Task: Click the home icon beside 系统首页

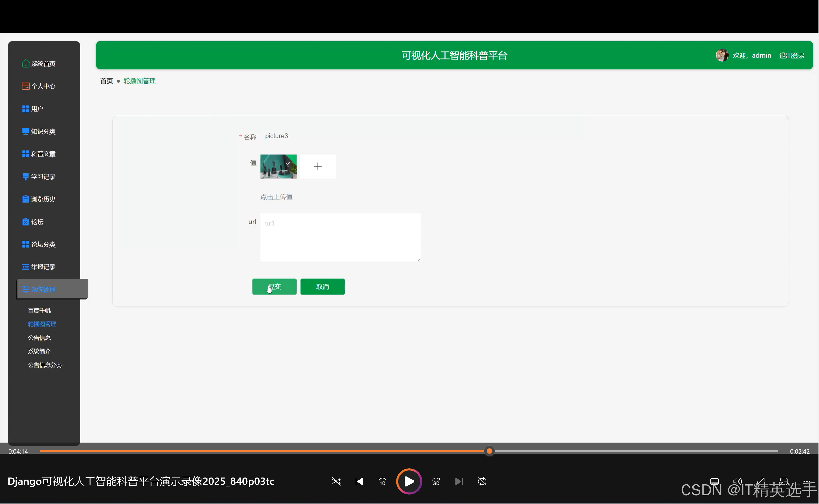Action: (25, 63)
